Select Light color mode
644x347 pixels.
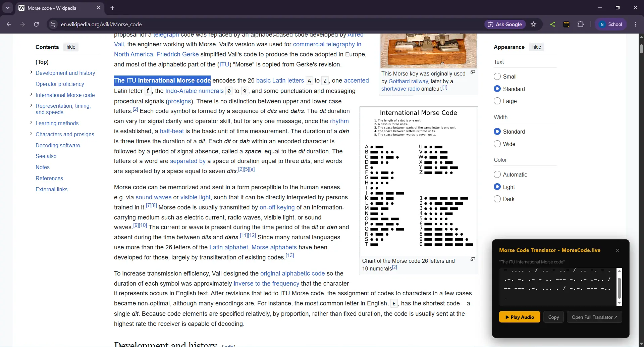(497, 187)
